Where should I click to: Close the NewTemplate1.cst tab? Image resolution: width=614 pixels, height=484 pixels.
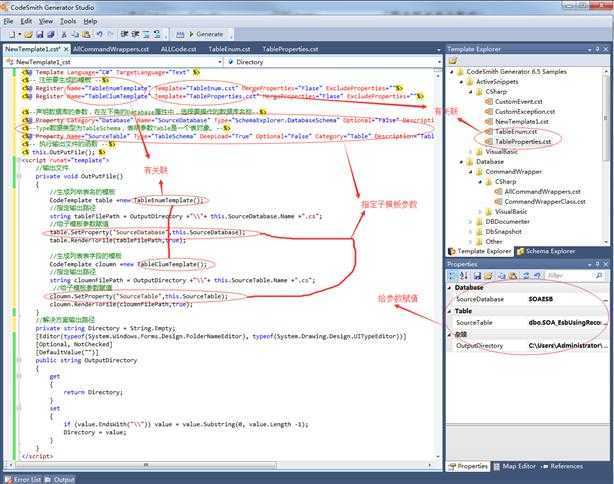click(66, 49)
